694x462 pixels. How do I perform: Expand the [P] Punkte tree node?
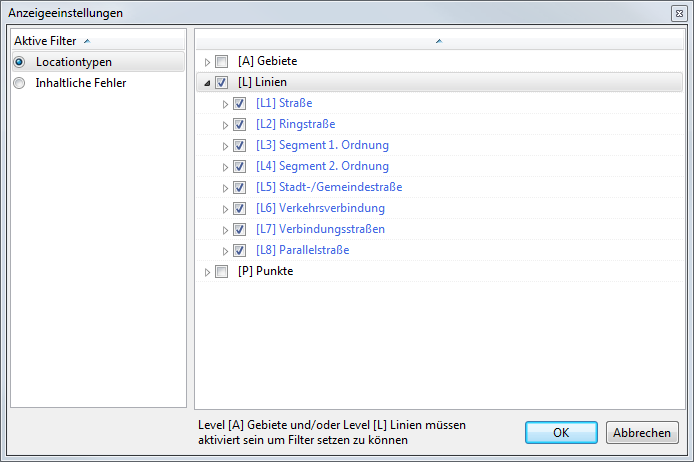click(207, 272)
